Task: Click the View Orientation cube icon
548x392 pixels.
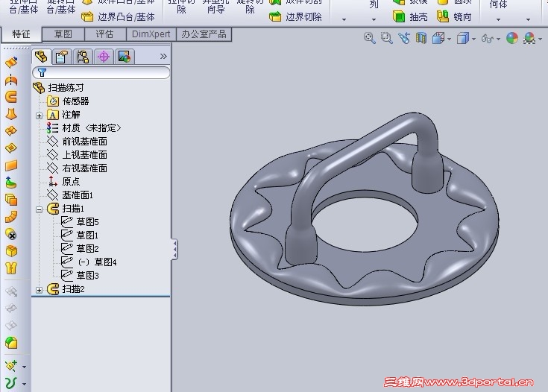Action: coord(438,38)
